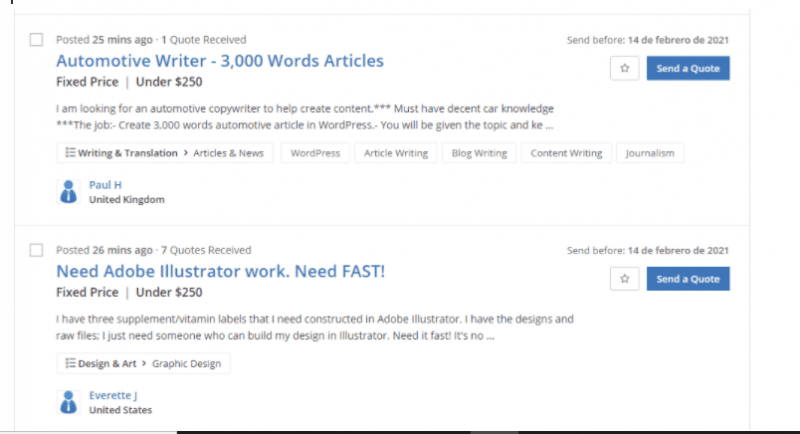Click Paul H's avatar icon
Viewport: 800px width, 434px height.
tap(68, 192)
